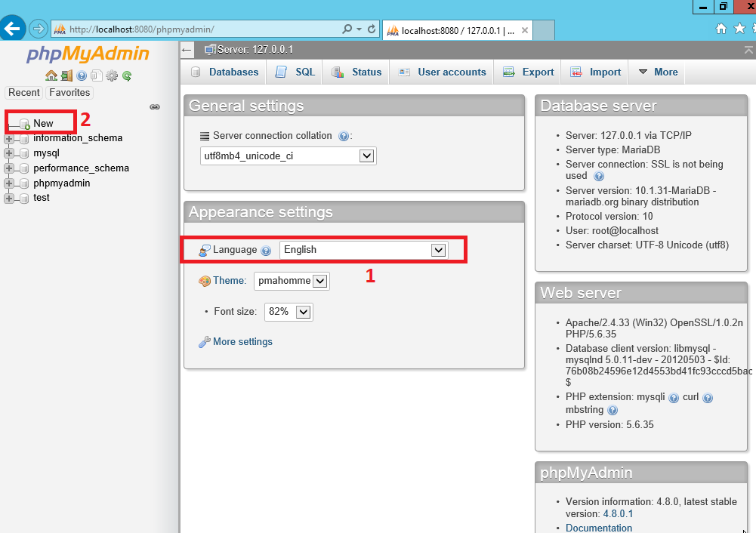Open panel settings via the gear icon
This screenshot has height=533, width=756.
point(111,75)
